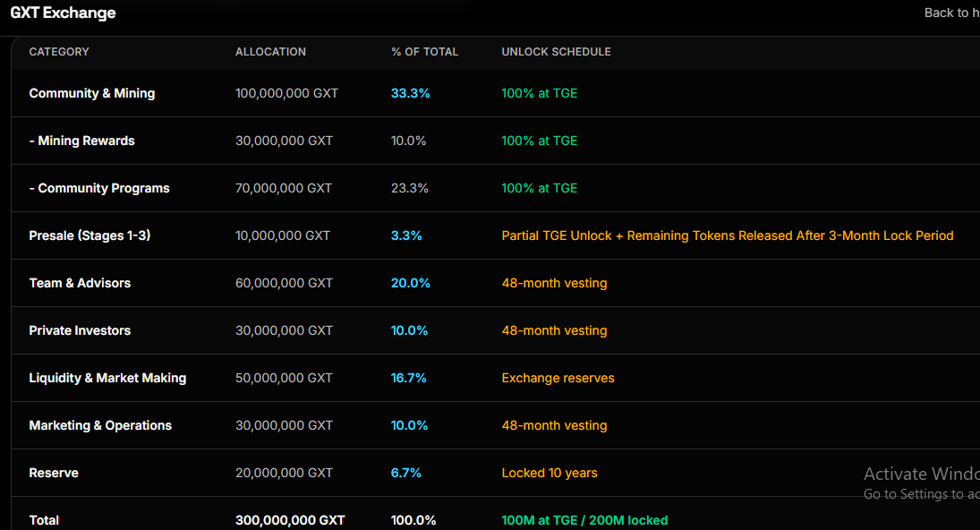Select the % OF TOTAL column header
Screen dimensions: 980x530
click(425, 52)
